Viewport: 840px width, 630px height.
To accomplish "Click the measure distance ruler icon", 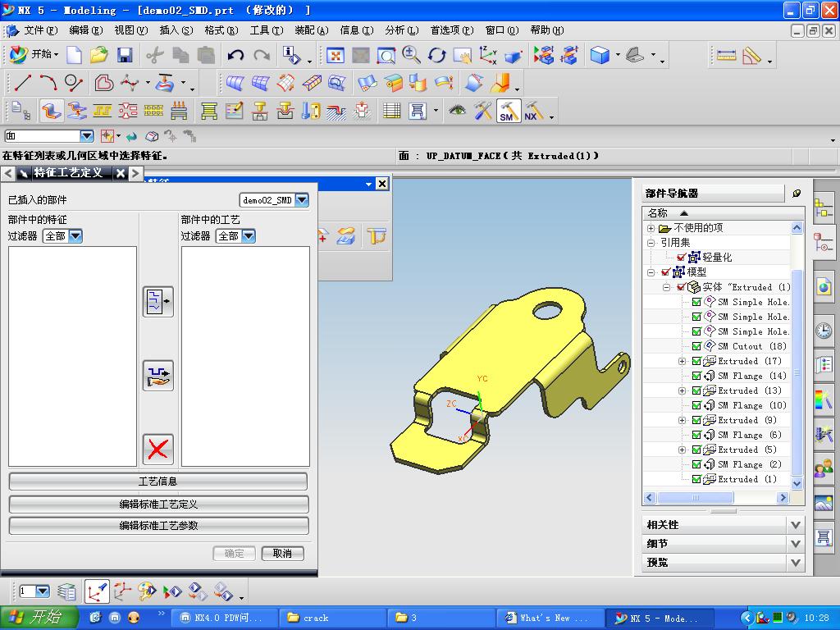I will click(726, 55).
